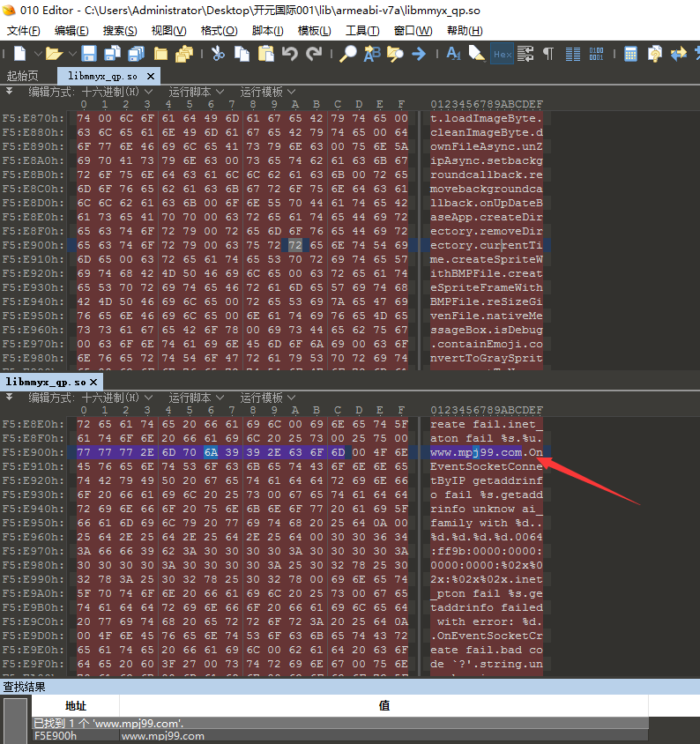Toggle the show whitespace pilcrow button
The height and width of the screenshot is (744, 700).
coord(548,54)
